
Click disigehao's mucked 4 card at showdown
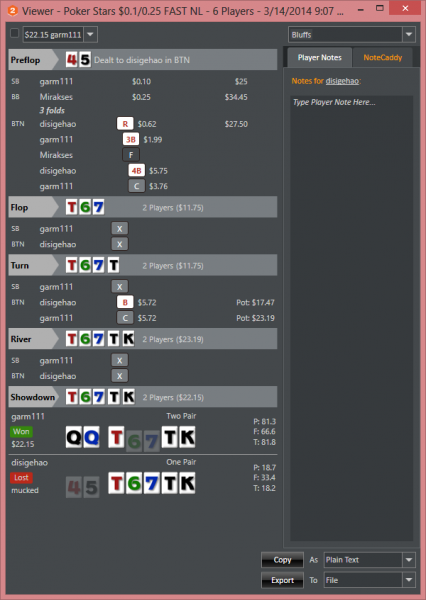pos(73,487)
